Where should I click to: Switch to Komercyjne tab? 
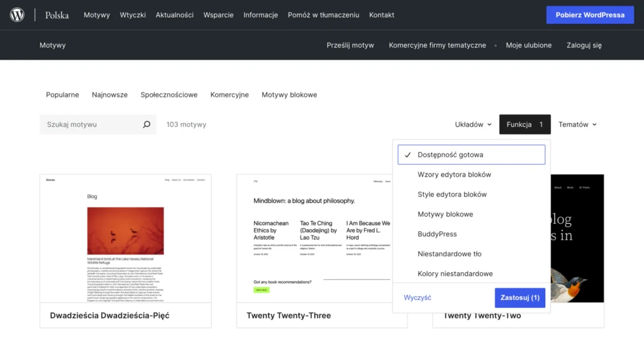tap(230, 94)
